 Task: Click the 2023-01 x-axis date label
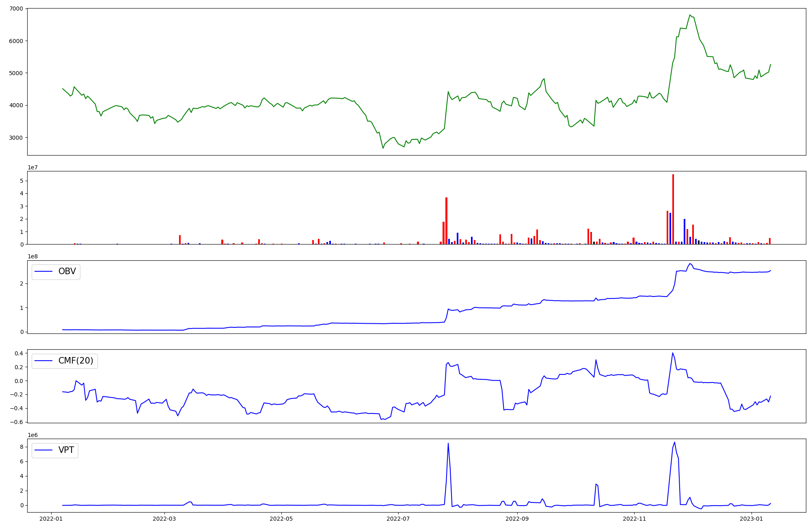pyautogui.click(x=752, y=519)
